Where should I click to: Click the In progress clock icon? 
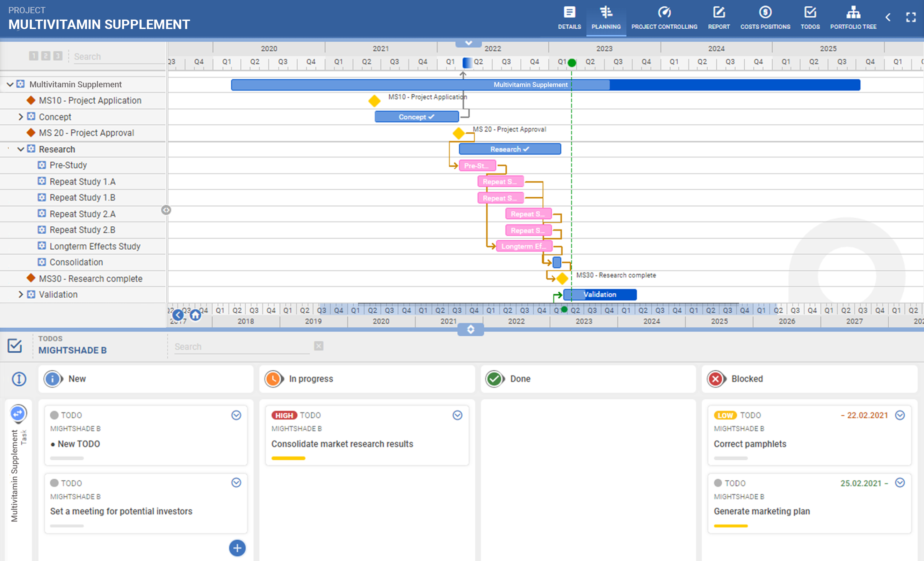point(273,379)
